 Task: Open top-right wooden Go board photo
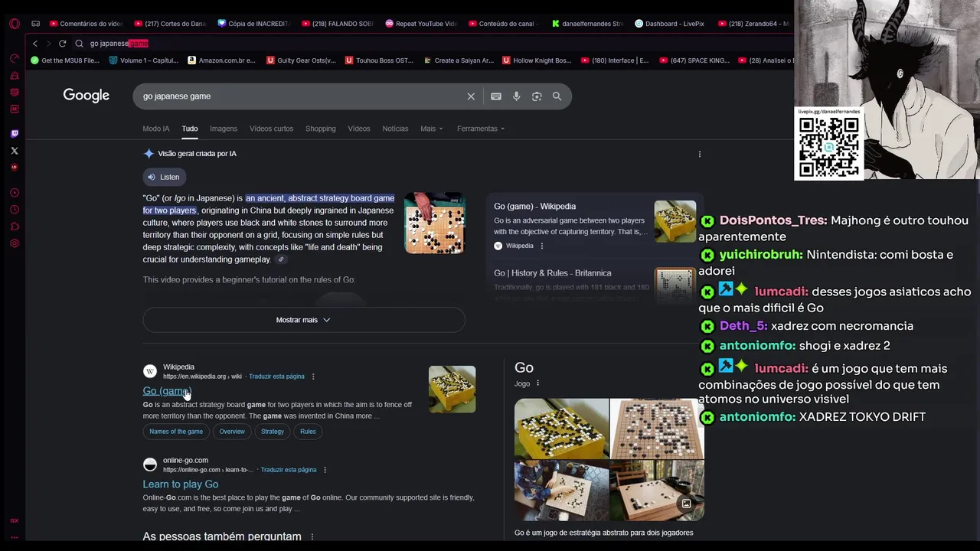pyautogui.click(x=657, y=429)
